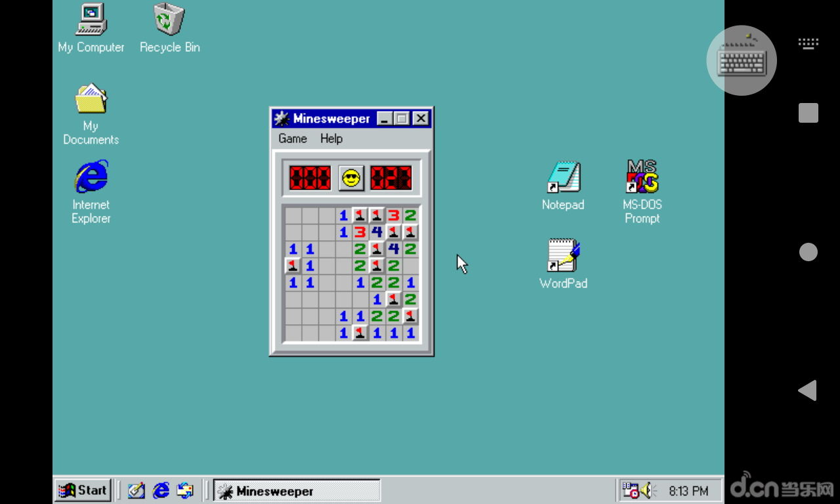The width and height of the screenshot is (840, 504).
Task: Click the flagged cell in the leftmost board column
Action: 293,266
